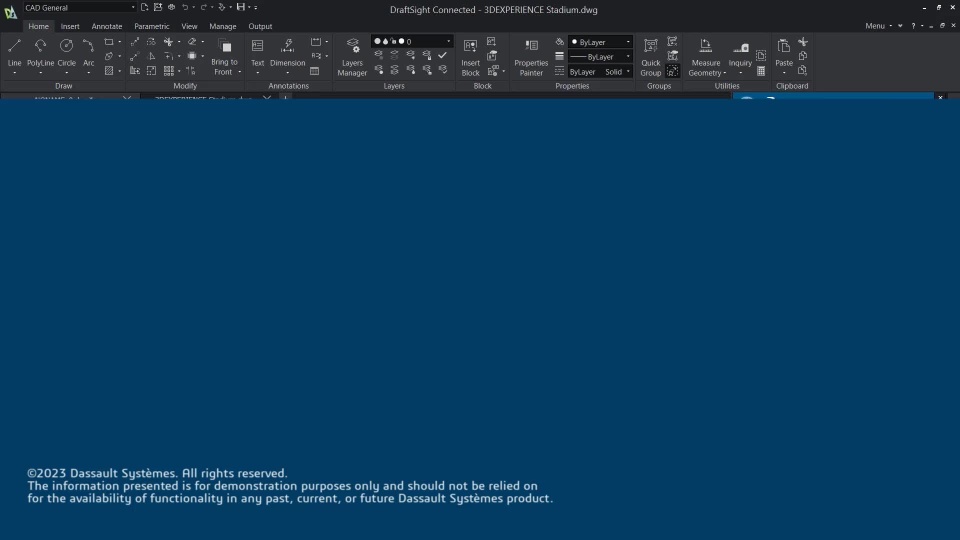Click Bring to Front icon
Screen dimensions: 960x540
point(225,47)
